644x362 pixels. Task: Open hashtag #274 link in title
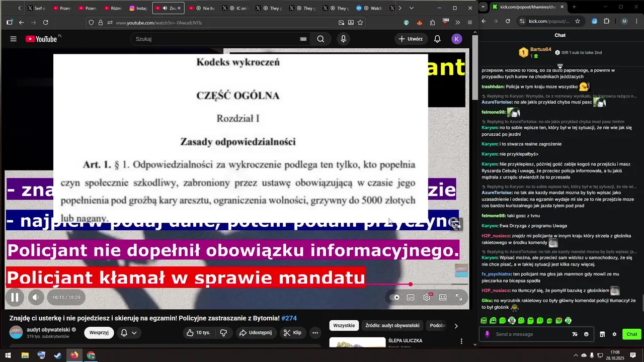tap(289, 318)
